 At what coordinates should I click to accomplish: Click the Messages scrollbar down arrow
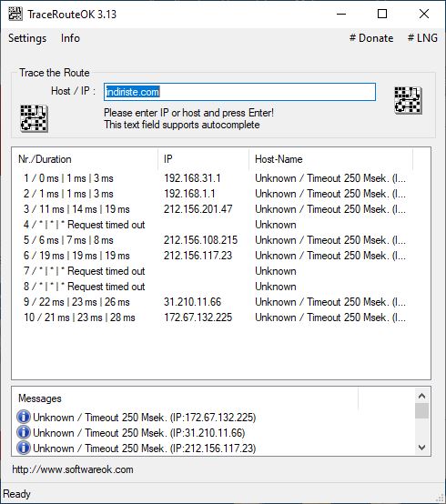pos(422,448)
